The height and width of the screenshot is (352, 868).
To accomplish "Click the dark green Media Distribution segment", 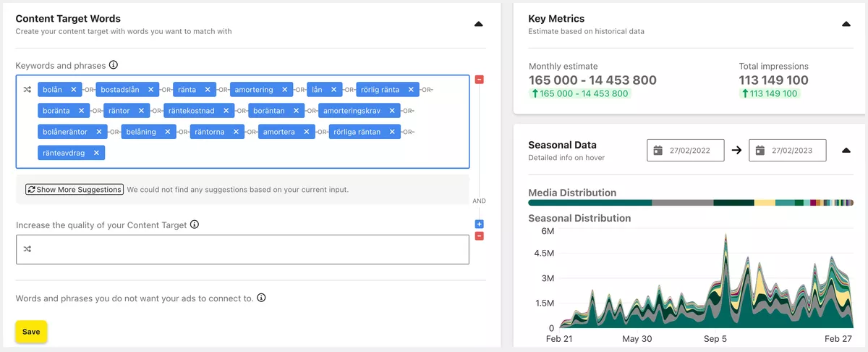I will pos(733,203).
